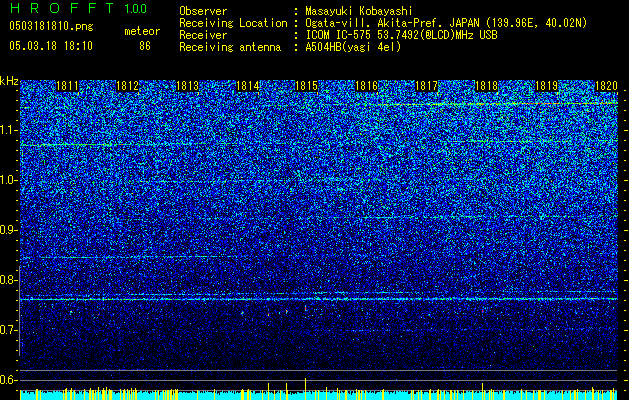This screenshot has width=629, height=400.
Task: Click the 1813 time marker
Action: tap(187, 86)
